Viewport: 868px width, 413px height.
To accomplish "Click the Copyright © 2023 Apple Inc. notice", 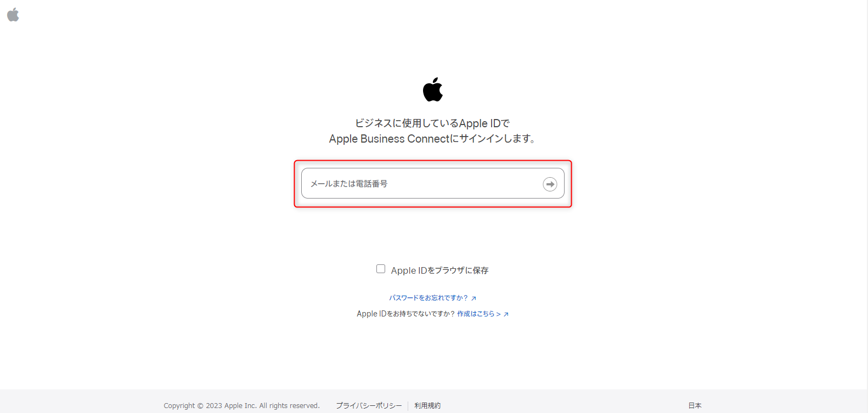I will [241, 405].
